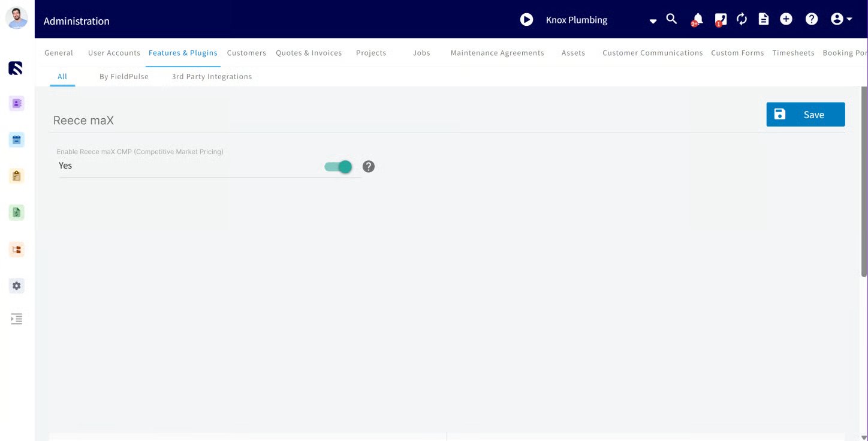This screenshot has height=441, width=868.
Task: Click the help icon beside the toggle
Action: (x=369, y=167)
